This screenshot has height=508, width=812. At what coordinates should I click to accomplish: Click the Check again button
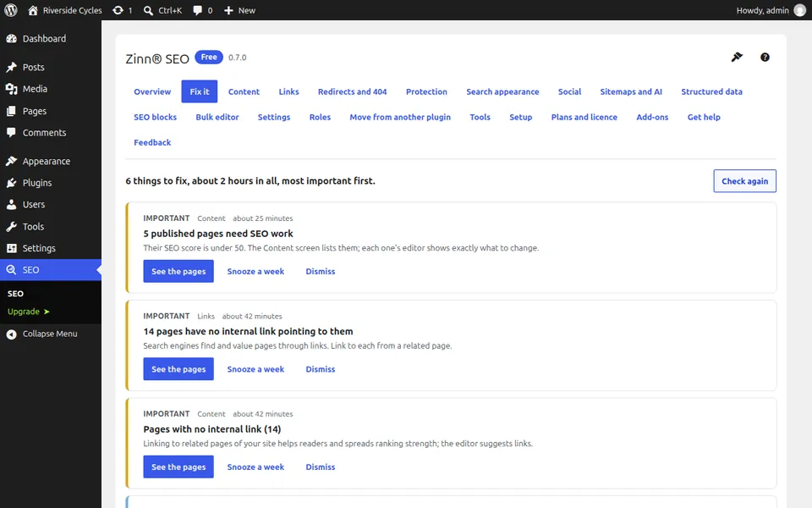click(x=744, y=181)
